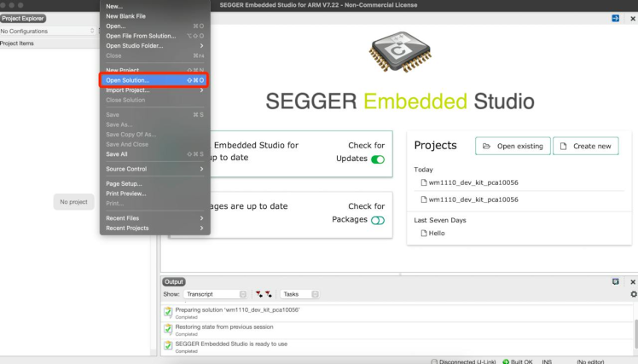Screen dimensions: 638x364
Task: Open the No Configurations dropdown
Action: [x=48, y=31]
